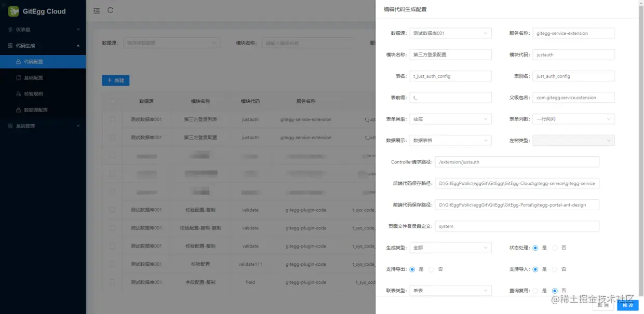
Task: Expand the 仪表盘 chevron arrow
Action: tap(78, 30)
